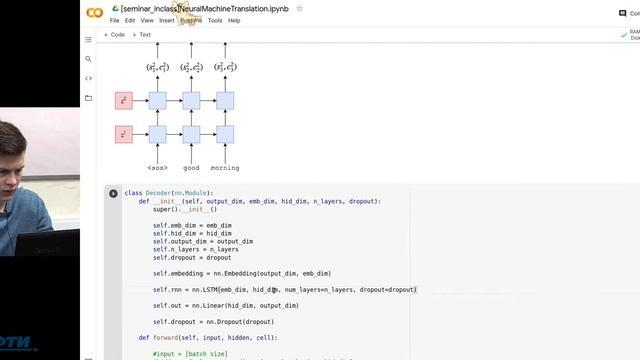Viewport: 640px width, 360px height.
Task: Click the 'morning' label in the diagram
Action: tap(225, 168)
